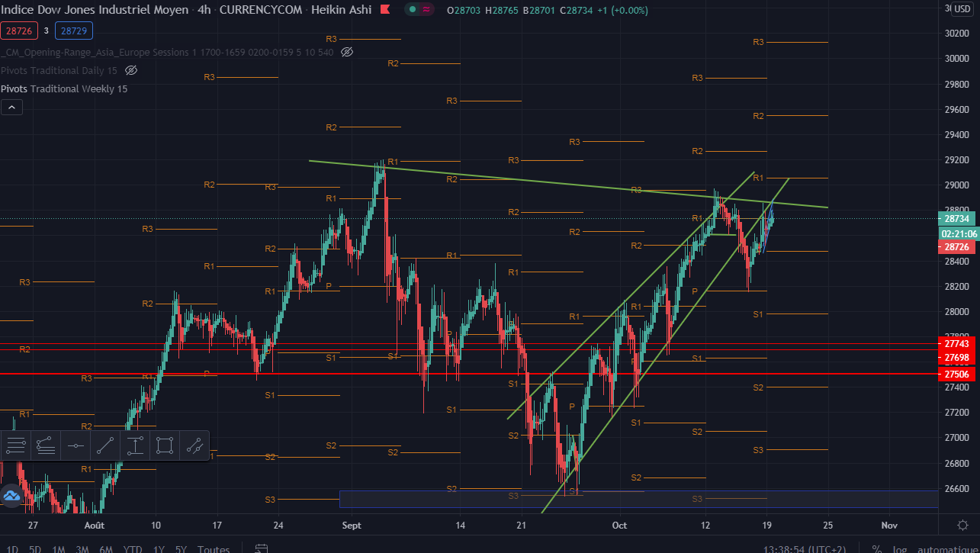Click the Oct label on time axis
Viewport: 980px width, 553px height.
619,525
